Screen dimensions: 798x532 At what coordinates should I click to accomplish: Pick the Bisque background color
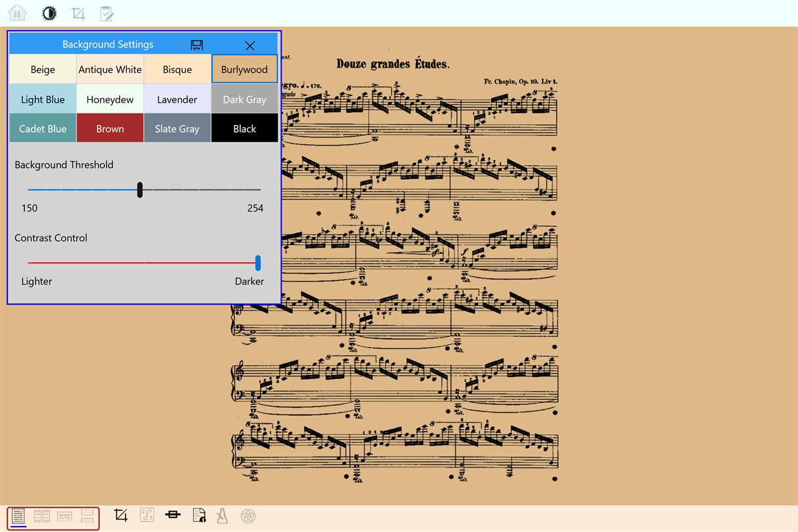pyautogui.click(x=177, y=70)
